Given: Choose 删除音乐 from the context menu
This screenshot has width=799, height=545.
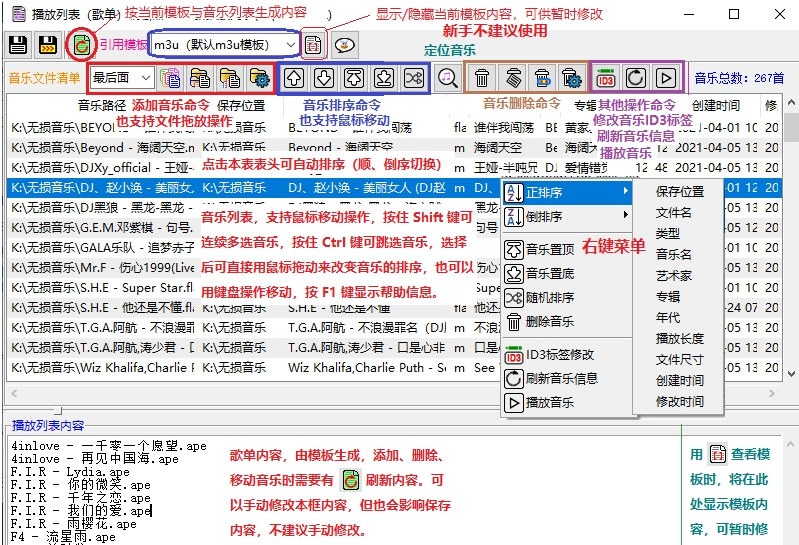Looking at the screenshot, I should point(550,322).
